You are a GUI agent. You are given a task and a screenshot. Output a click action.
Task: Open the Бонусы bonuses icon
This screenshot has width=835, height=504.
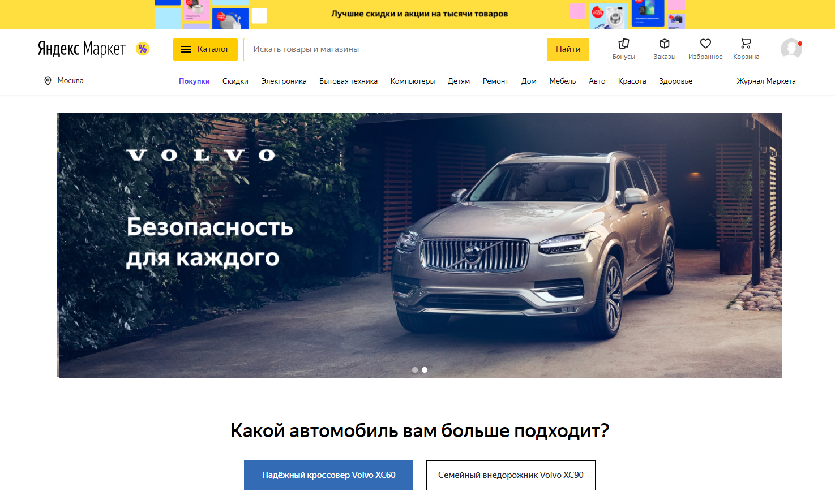click(x=623, y=44)
